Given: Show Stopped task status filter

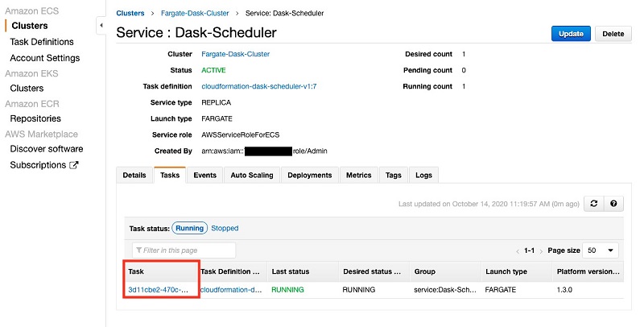Looking at the screenshot, I should click(225, 228).
